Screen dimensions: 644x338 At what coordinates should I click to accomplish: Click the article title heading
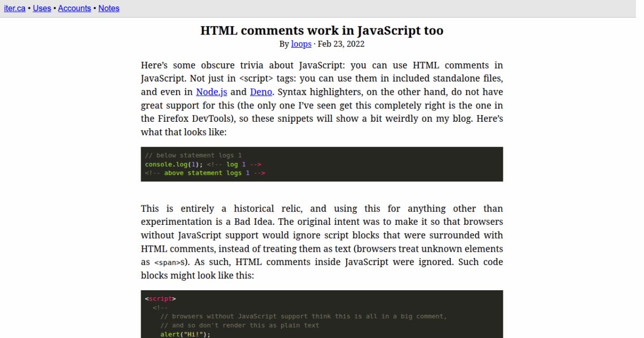321,31
